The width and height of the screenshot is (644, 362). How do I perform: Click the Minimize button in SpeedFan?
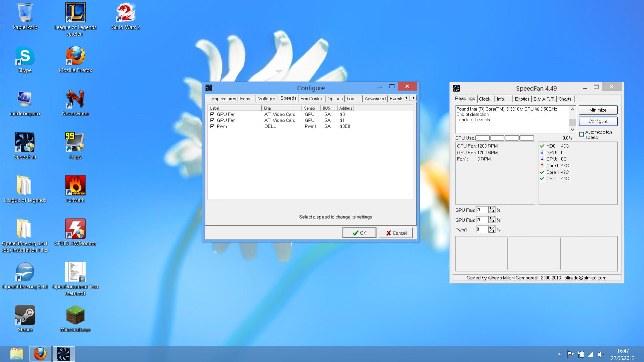pos(598,110)
